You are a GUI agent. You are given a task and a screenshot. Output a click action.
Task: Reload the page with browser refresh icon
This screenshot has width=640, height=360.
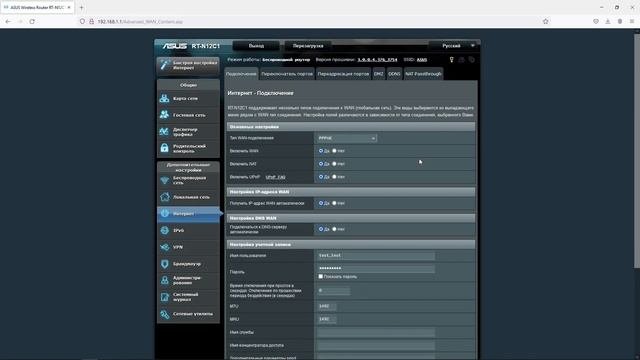click(32, 21)
